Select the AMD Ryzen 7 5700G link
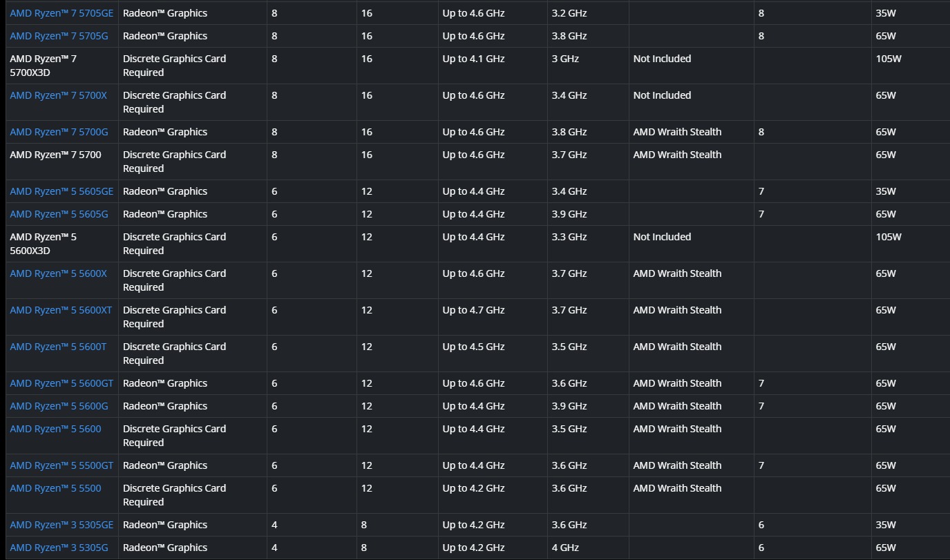Viewport: 950px width, 560px height. click(59, 132)
